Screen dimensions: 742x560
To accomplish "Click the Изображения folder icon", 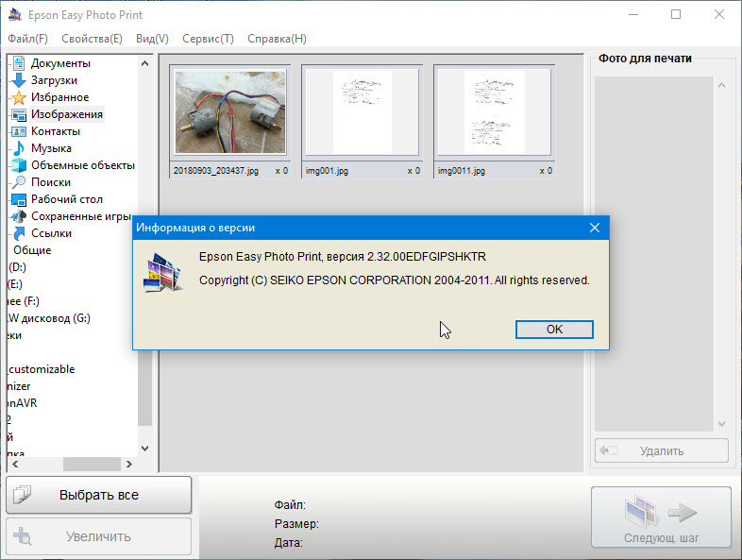I will (x=19, y=114).
